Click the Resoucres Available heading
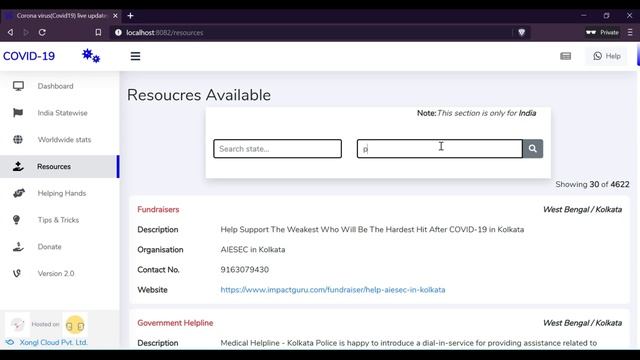 click(199, 95)
